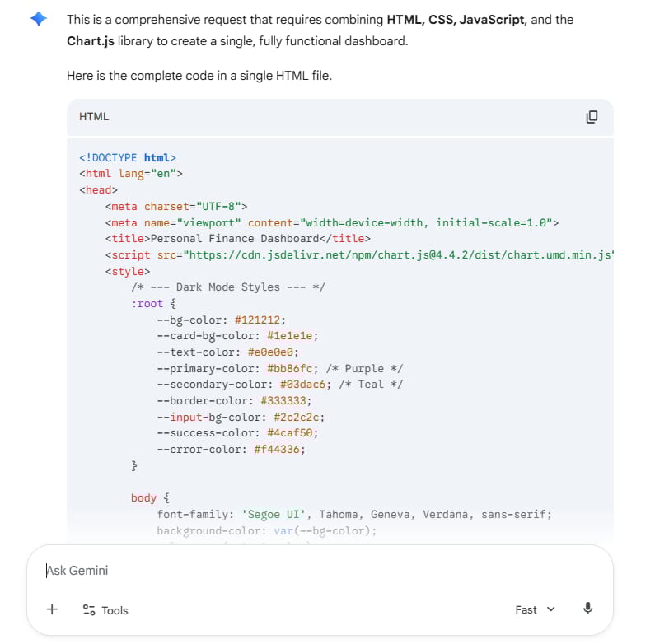This screenshot has width=655, height=644.
Task: Click the HTML language label
Action: coord(94,116)
